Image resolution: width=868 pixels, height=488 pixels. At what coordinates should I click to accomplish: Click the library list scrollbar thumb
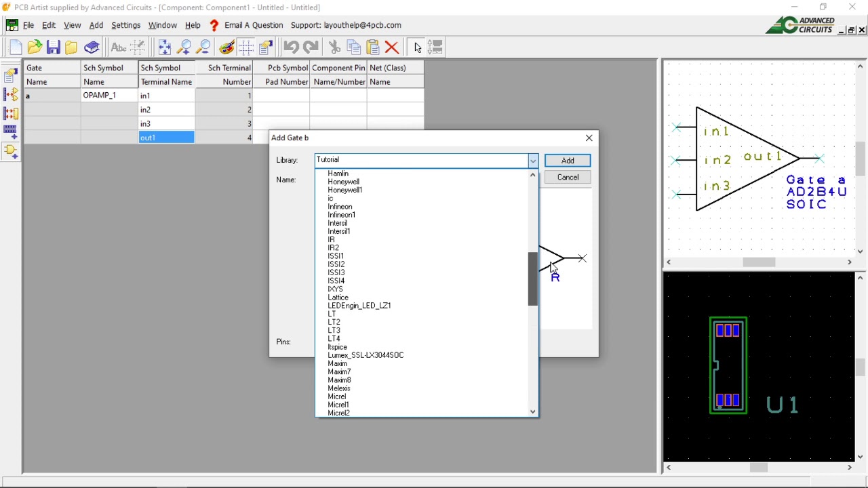pyautogui.click(x=532, y=279)
